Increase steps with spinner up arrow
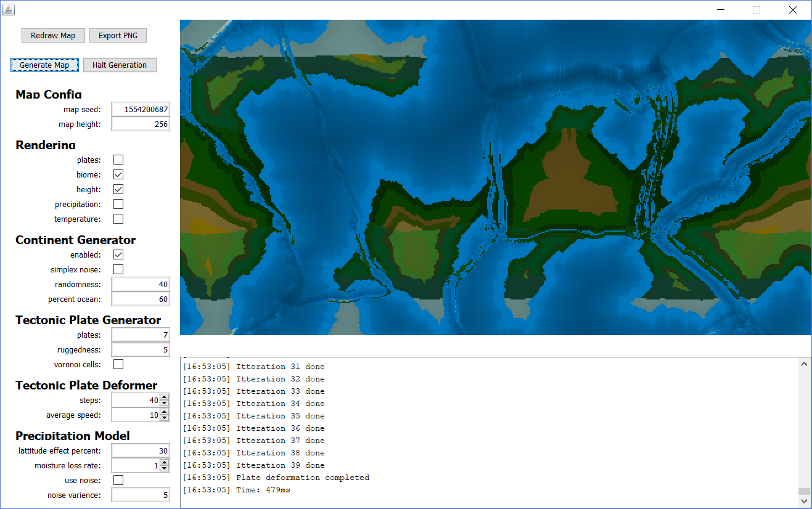This screenshot has width=812, height=509. 164,397
